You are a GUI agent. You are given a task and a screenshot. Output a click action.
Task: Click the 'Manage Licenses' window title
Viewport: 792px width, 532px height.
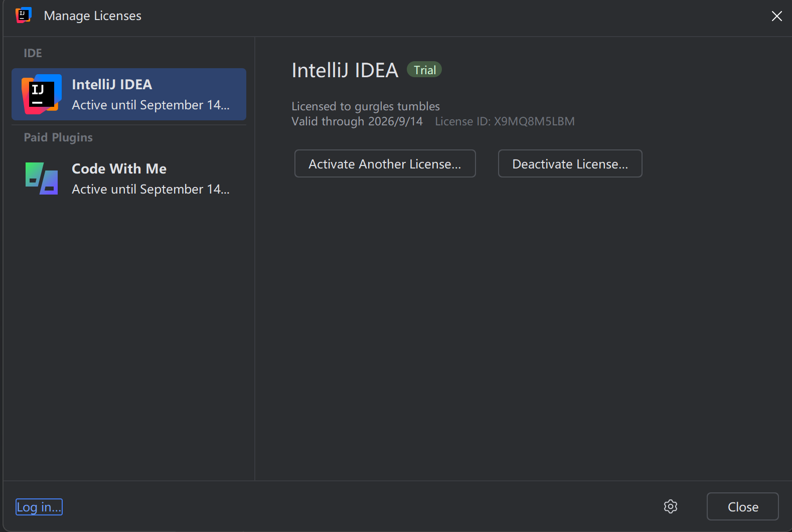coord(93,16)
